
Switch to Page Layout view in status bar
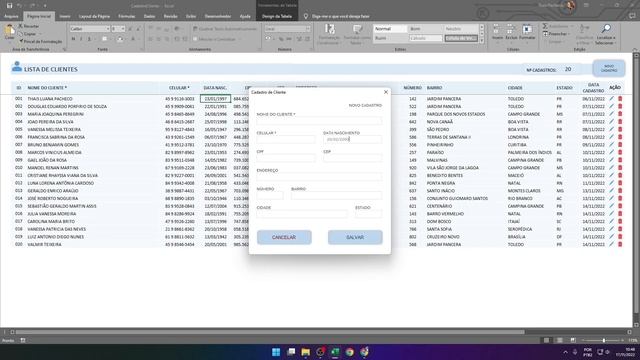click(560, 340)
